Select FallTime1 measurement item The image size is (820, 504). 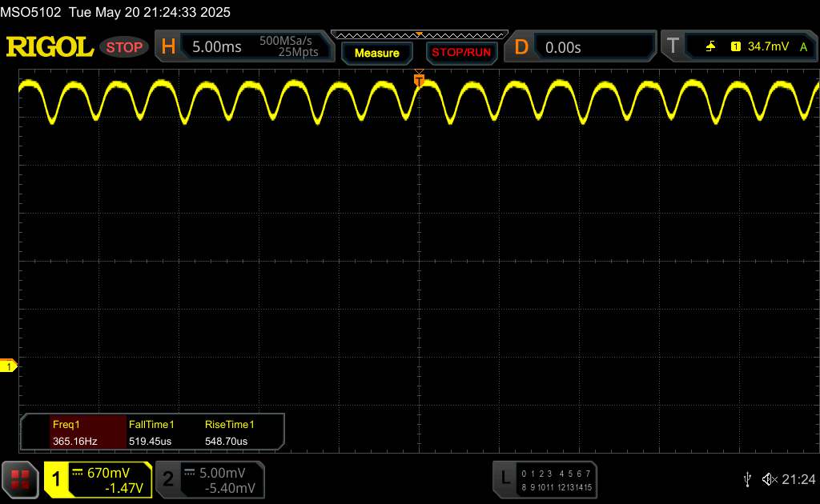tap(151, 425)
